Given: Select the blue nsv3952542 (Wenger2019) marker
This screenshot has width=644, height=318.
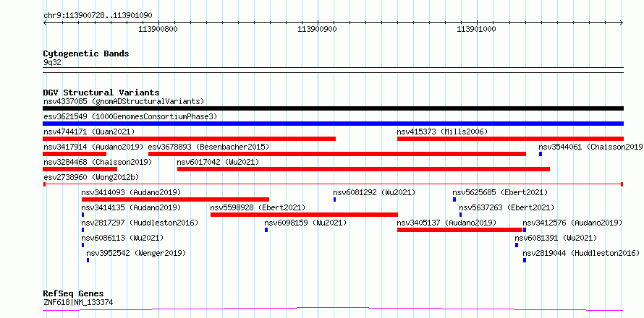Looking at the screenshot, I should (x=88, y=260).
